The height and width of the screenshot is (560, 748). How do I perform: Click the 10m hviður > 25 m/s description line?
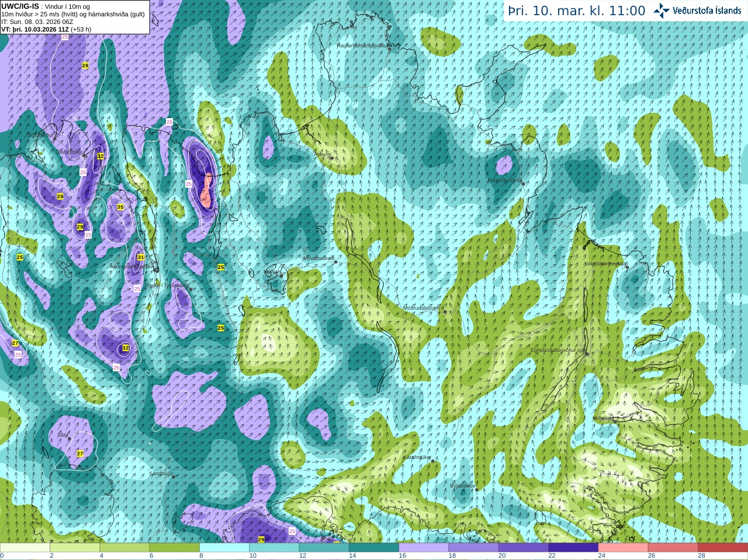pyautogui.click(x=73, y=14)
